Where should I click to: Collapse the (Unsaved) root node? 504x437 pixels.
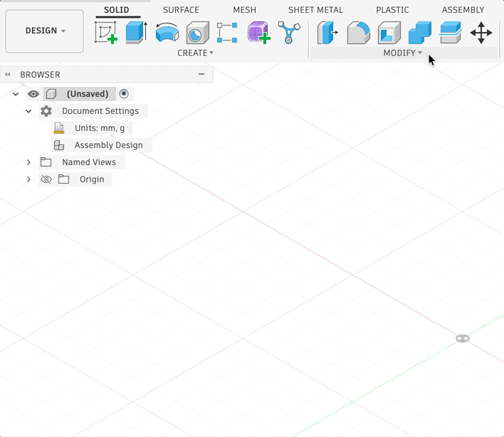click(16, 94)
